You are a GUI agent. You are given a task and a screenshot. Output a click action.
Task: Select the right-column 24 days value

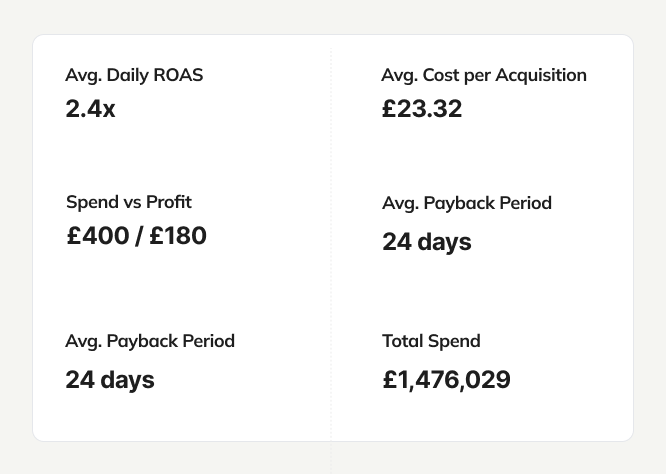(427, 243)
